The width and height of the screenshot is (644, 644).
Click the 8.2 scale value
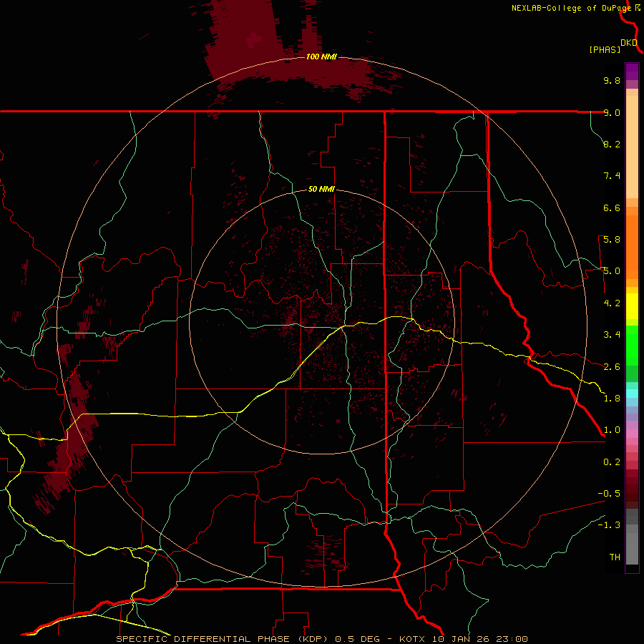click(x=612, y=144)
